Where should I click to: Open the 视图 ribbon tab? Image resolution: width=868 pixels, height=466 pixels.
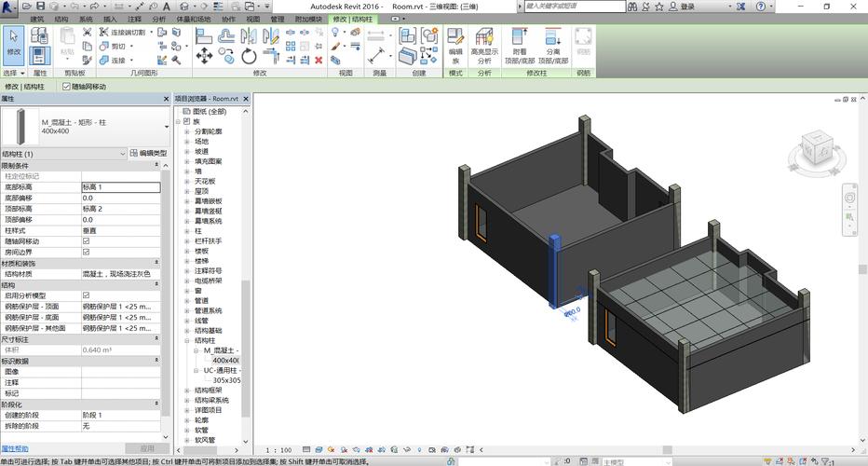tap(253, 19)
